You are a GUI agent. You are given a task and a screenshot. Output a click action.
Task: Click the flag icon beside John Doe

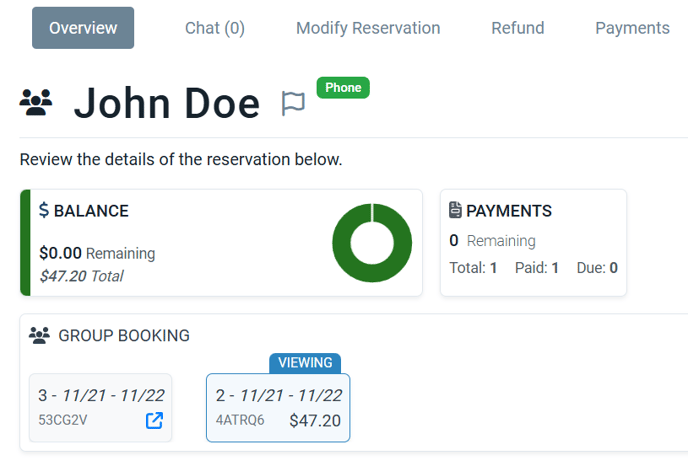pos(293,104)
